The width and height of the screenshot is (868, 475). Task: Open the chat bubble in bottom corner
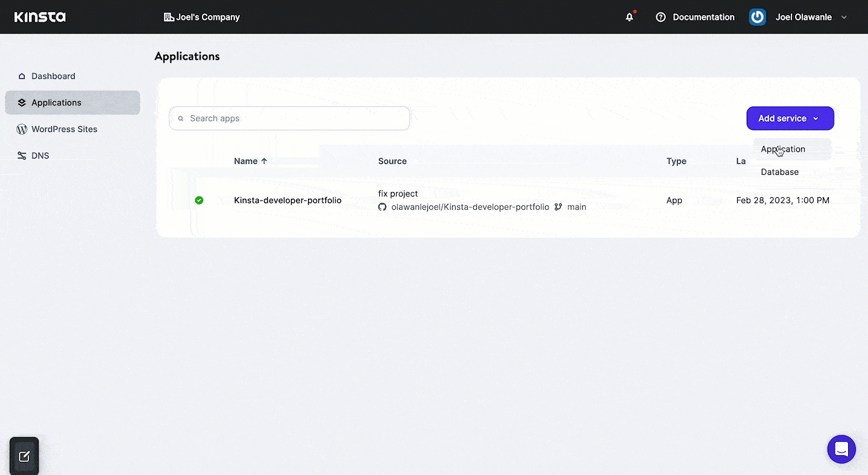[841, 449]
